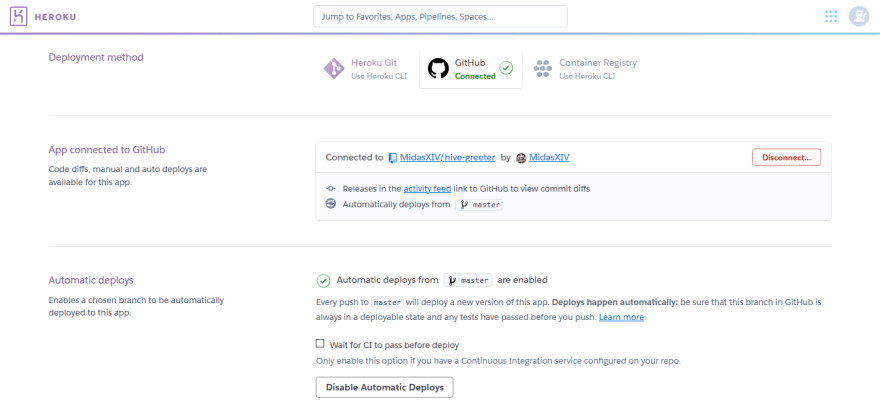
Task: Click 'Enables a chosen branch' description text
Action: click(136, 306)
